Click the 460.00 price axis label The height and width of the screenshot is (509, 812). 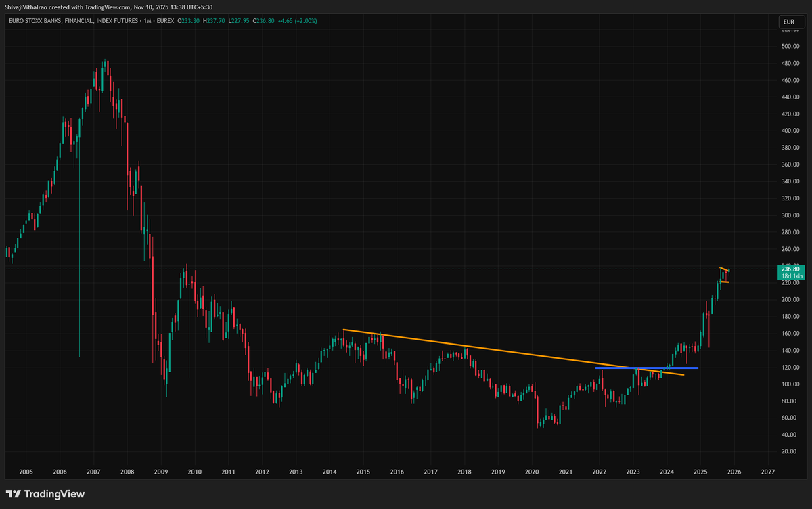pos(790,81)
